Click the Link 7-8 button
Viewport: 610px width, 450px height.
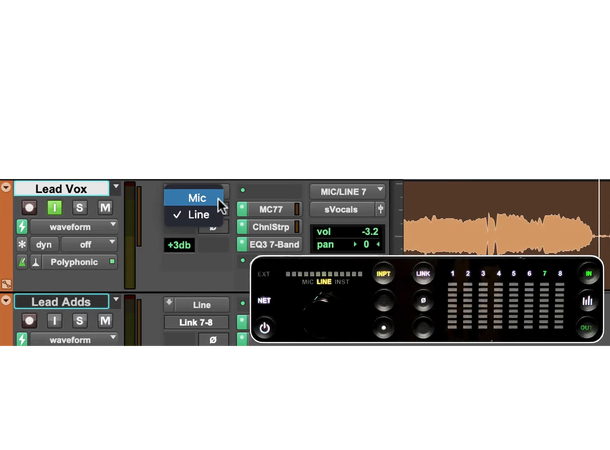pos(196,322)
